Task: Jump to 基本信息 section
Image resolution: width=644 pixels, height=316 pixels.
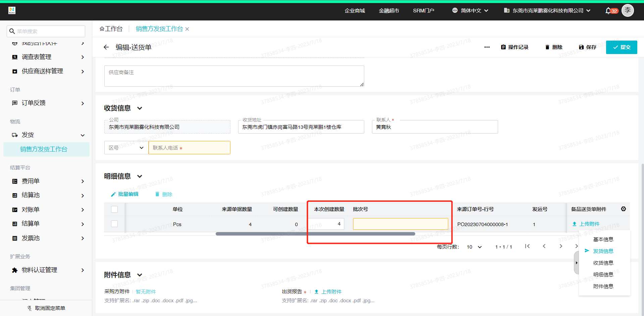Action: click(603, 239)
